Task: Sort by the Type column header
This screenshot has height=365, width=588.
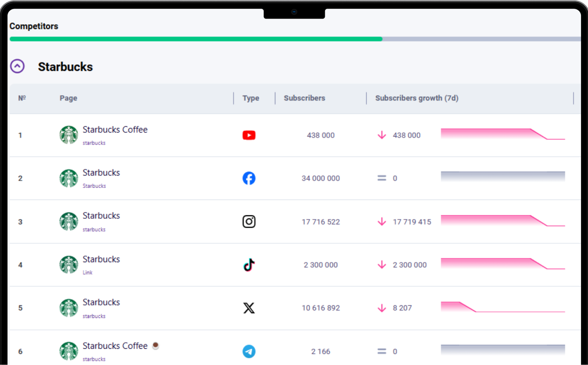Action: (x=251, y=98)
